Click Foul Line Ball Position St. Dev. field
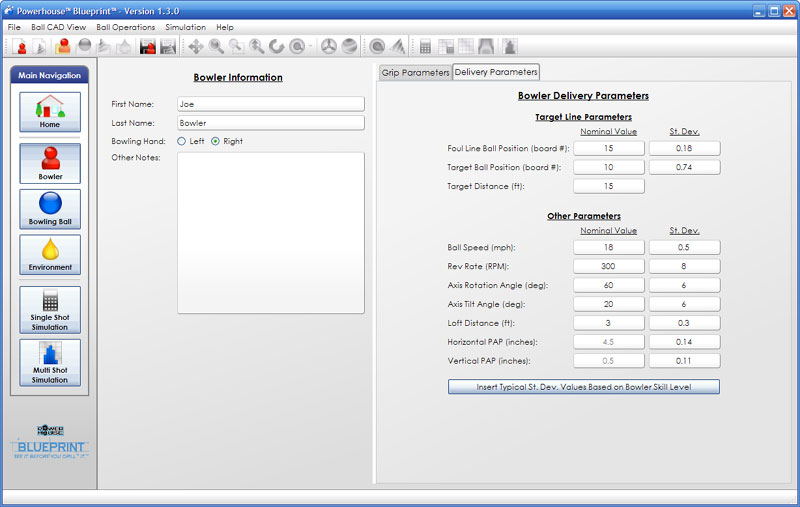This screenshot has height=507, width=800. 685,148
